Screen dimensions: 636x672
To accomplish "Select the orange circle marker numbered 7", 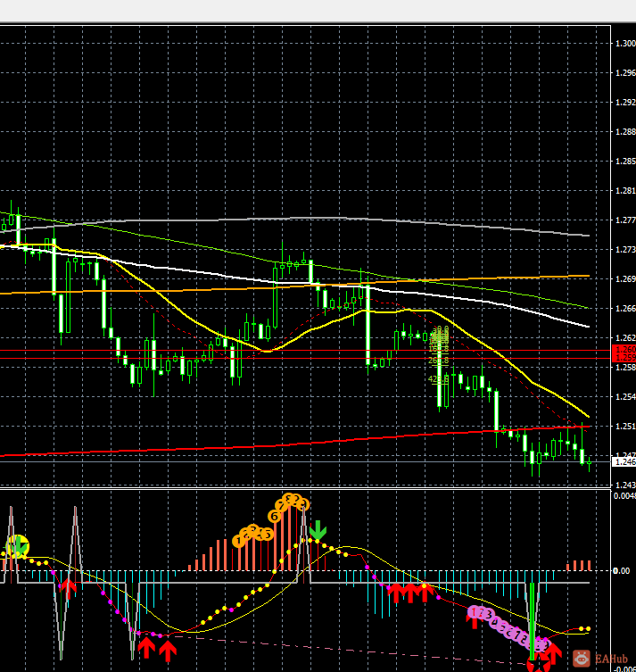I will coord(281,506).
